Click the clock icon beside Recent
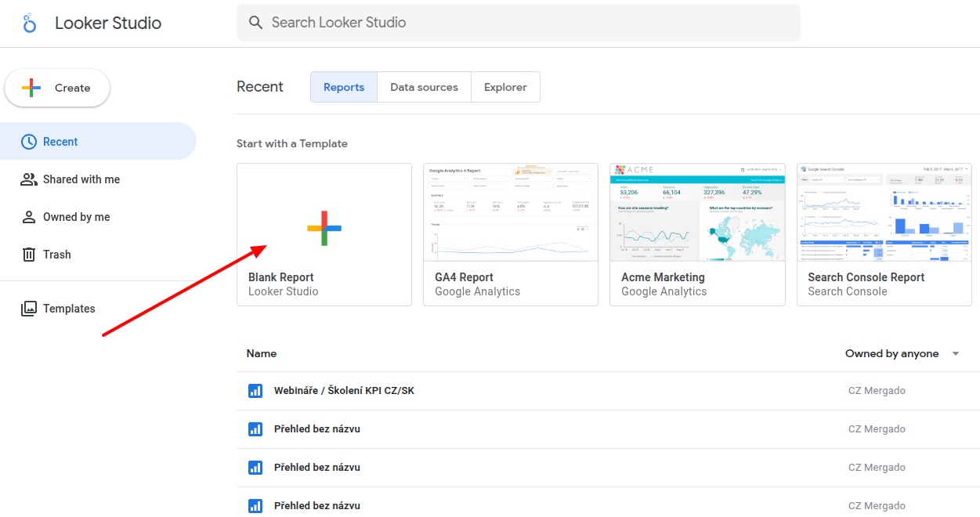980x517 pixels. pyautogui.click(x=29, y=142)
